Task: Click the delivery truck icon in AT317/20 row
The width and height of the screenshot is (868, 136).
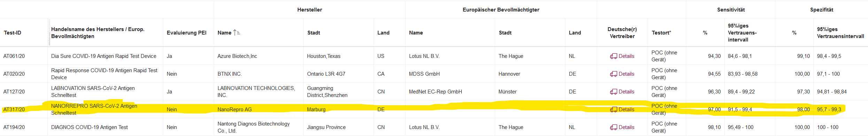Action: (613, 109)
